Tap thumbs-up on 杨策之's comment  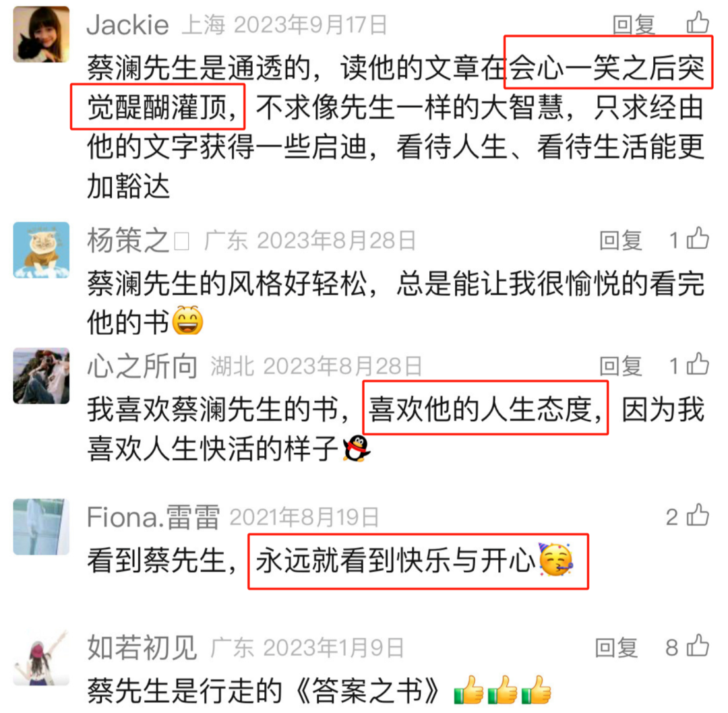pos(698,239)
